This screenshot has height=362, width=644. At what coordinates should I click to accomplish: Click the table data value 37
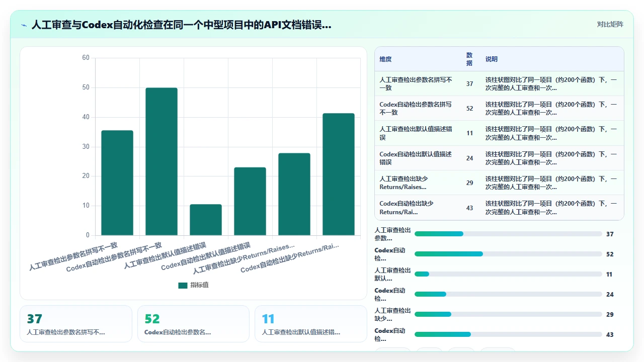[469, 83]
